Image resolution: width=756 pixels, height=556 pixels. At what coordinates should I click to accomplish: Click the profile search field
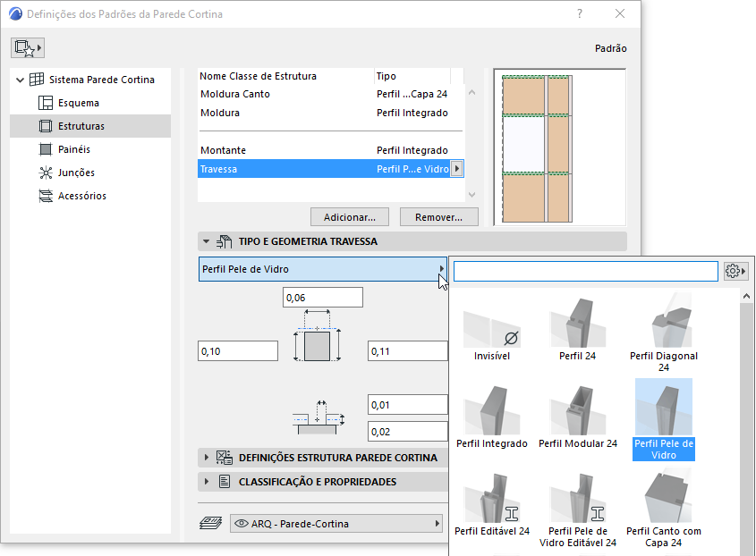pos(586,271)
